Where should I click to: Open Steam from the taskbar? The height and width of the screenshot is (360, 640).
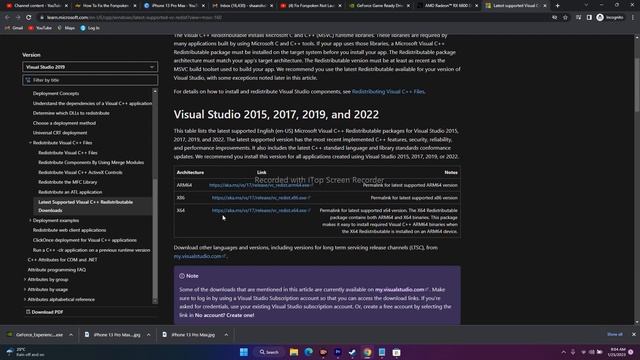click(x=353, y=352)
